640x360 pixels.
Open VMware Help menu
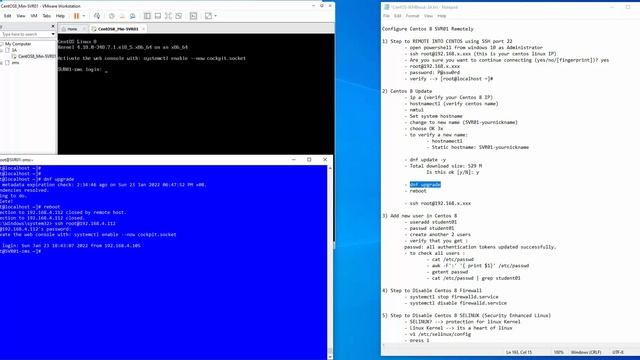60,16
